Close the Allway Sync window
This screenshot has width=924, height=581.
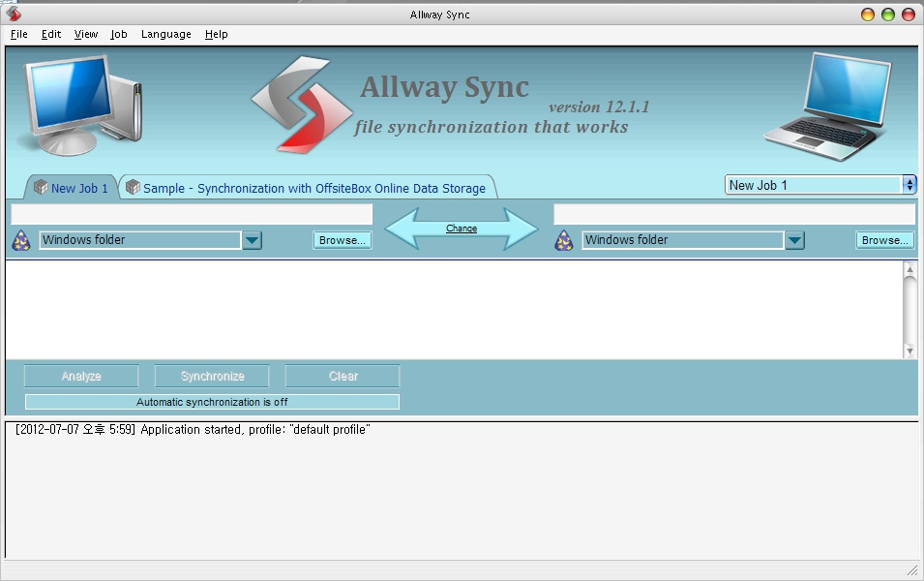909,15
